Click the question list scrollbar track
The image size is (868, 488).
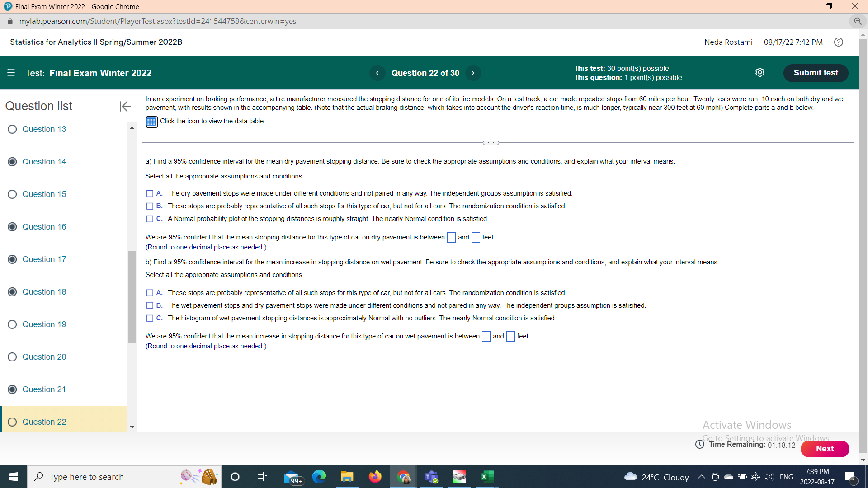pyautogui.click(x=132, y=384)
